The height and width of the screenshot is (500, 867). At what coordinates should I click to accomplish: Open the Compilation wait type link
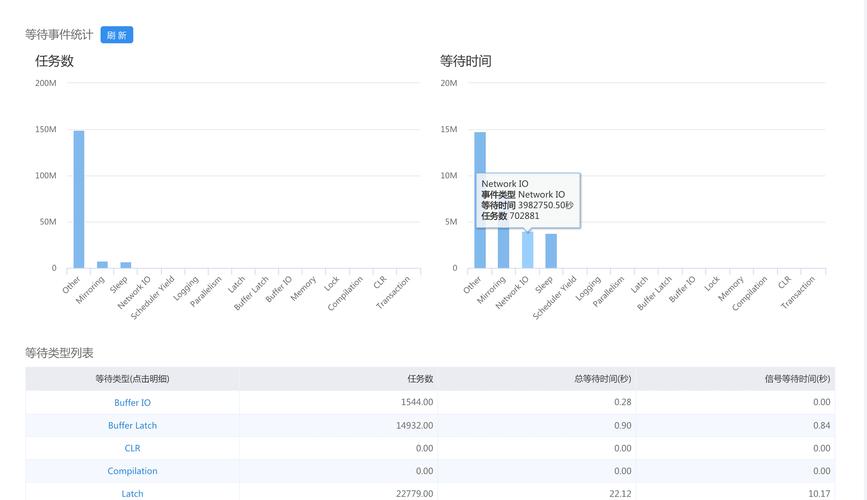pyautogui.click(x=132, y=471)
